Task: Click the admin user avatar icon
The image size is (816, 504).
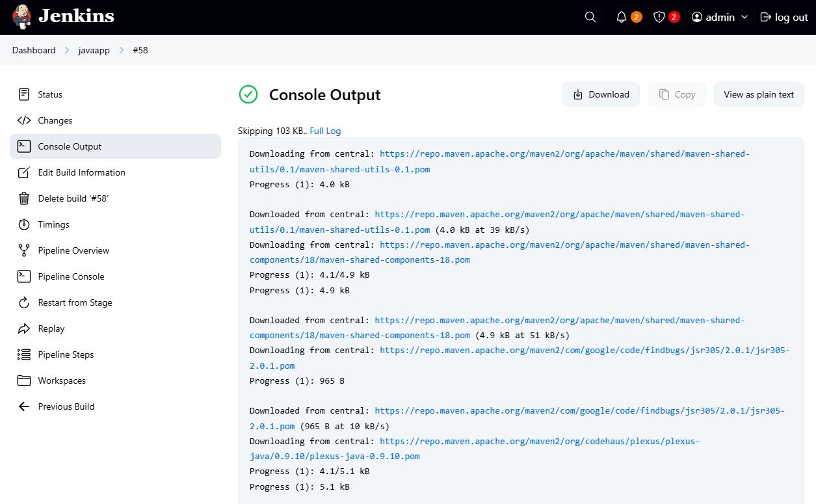Action: [x=697, y=18]
